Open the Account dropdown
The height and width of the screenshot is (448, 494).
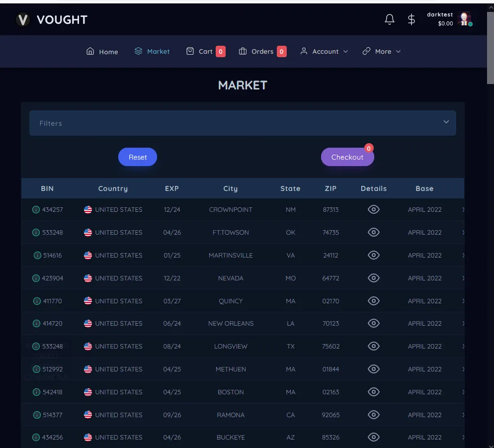(x=324, y=51)
